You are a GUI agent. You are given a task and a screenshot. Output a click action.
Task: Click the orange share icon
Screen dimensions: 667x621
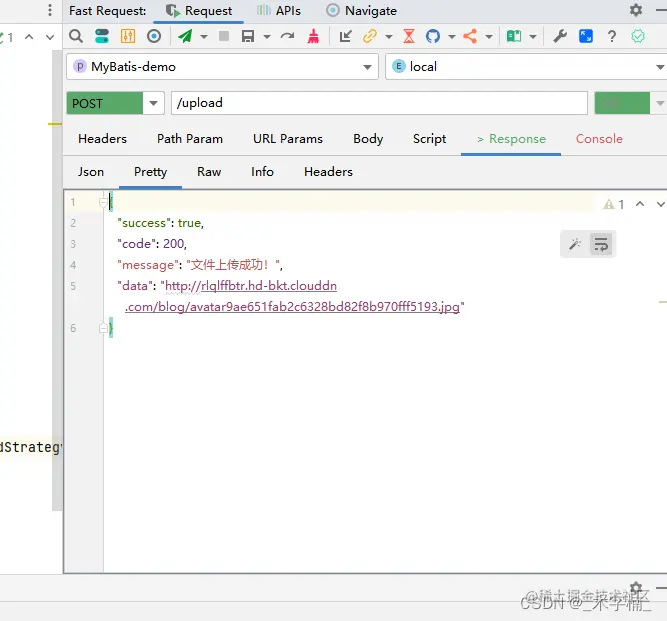(x=470, y=36)
